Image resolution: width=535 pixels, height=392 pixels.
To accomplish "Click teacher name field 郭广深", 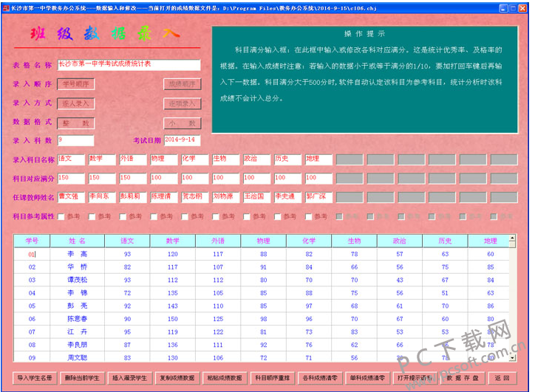I will point(318,197).
